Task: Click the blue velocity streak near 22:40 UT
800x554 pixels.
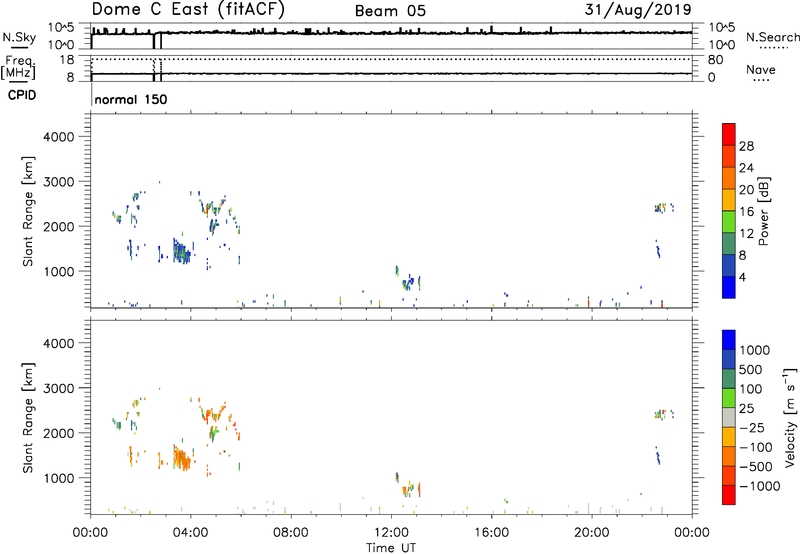Action: 658,456
